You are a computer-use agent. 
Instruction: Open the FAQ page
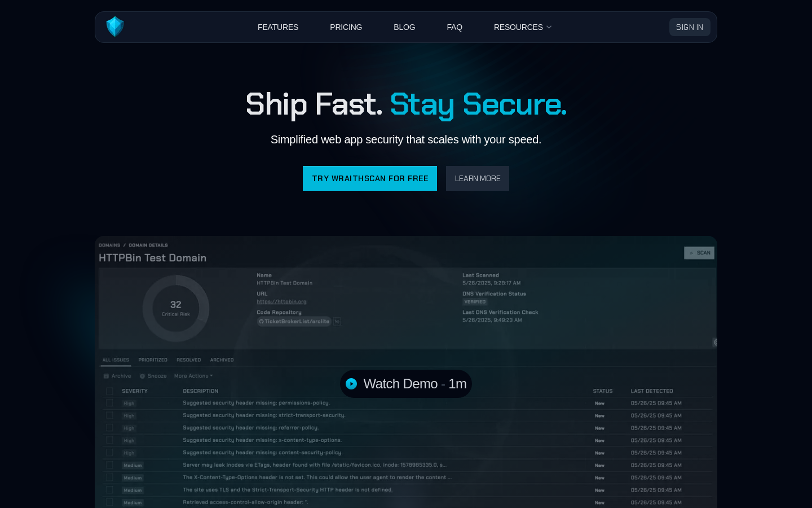454,27
